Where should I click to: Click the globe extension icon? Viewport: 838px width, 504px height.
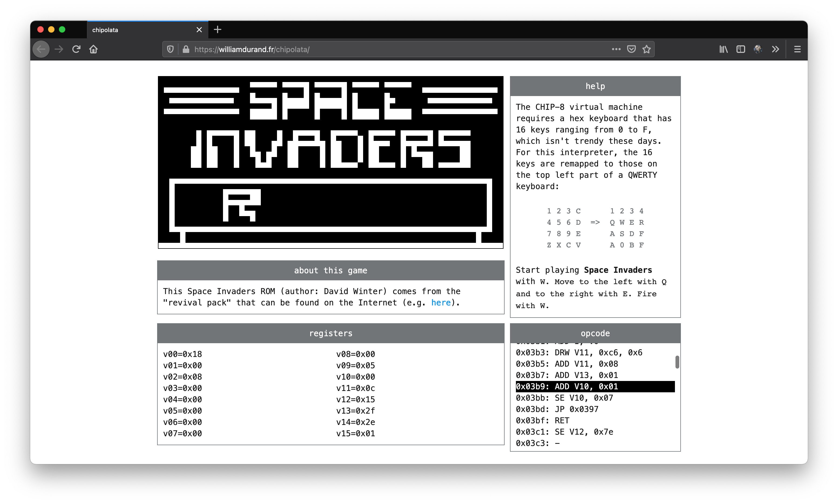pos(758,49)
